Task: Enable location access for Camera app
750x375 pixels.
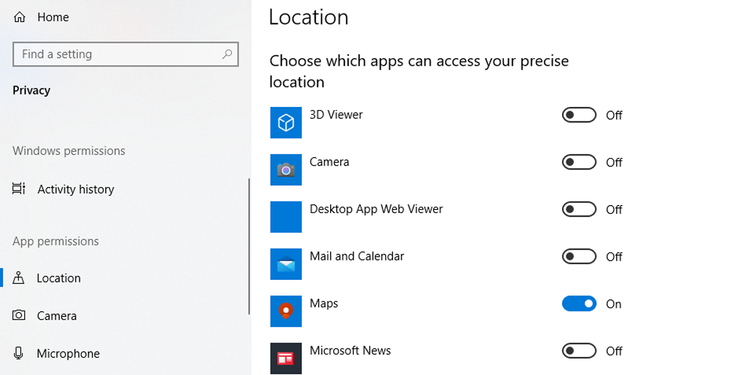Action: coord(579,162)
